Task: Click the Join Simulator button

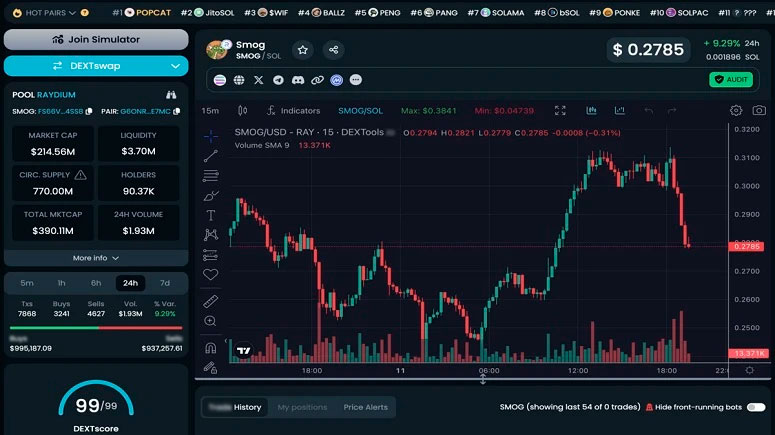Action: click(95, 40)
